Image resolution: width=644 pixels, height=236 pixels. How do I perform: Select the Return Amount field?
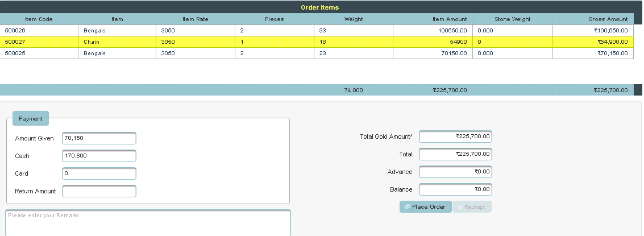99,191
